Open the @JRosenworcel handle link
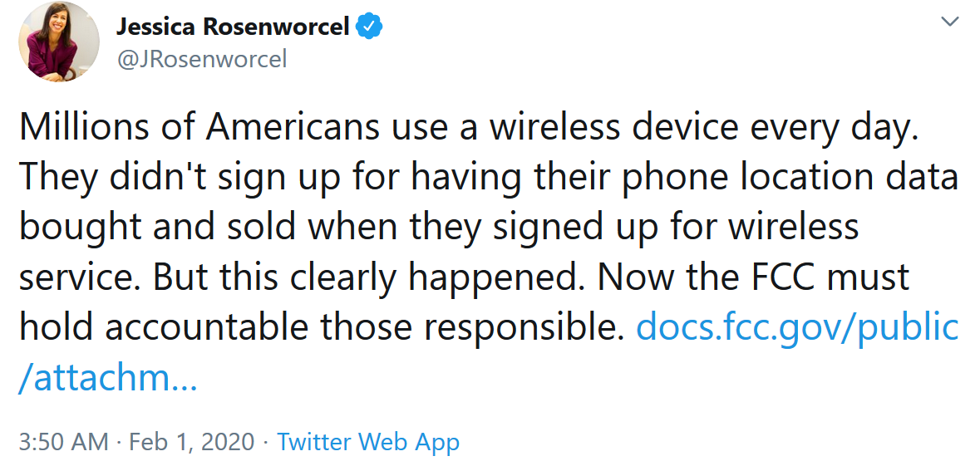 coord(202,60)
